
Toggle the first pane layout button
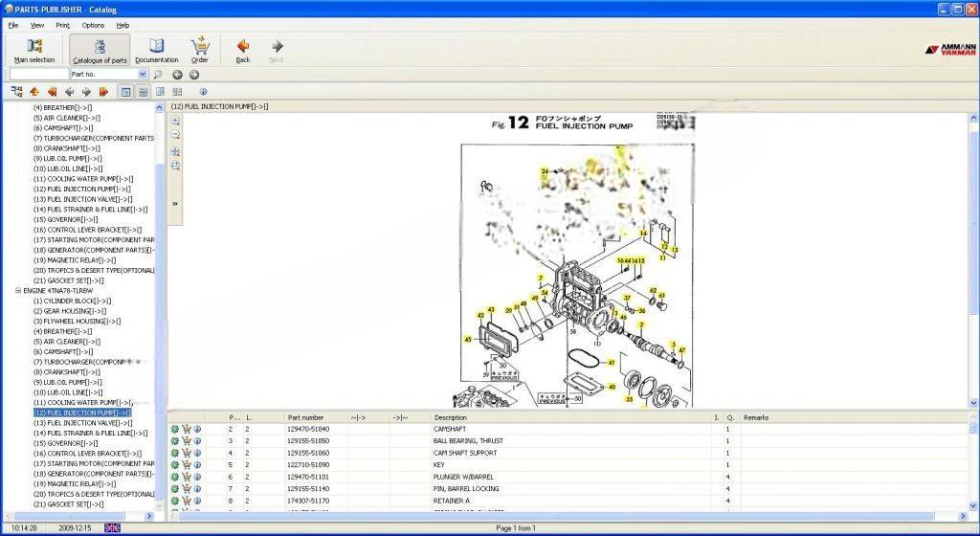[x=125, y=92]
